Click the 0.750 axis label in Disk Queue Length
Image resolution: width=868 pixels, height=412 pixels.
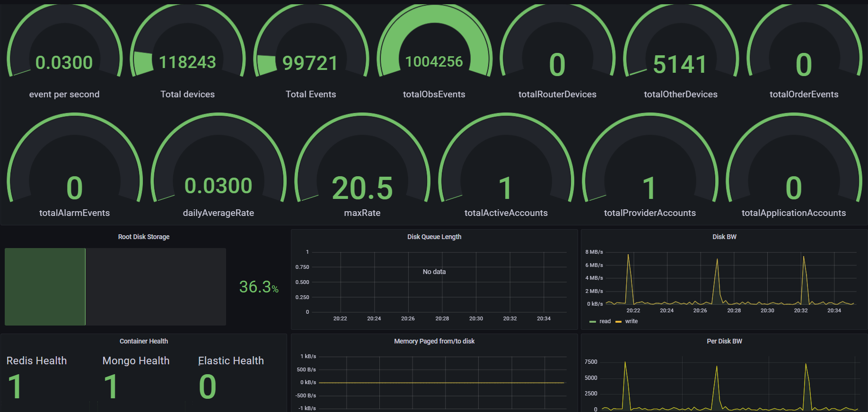302,267
